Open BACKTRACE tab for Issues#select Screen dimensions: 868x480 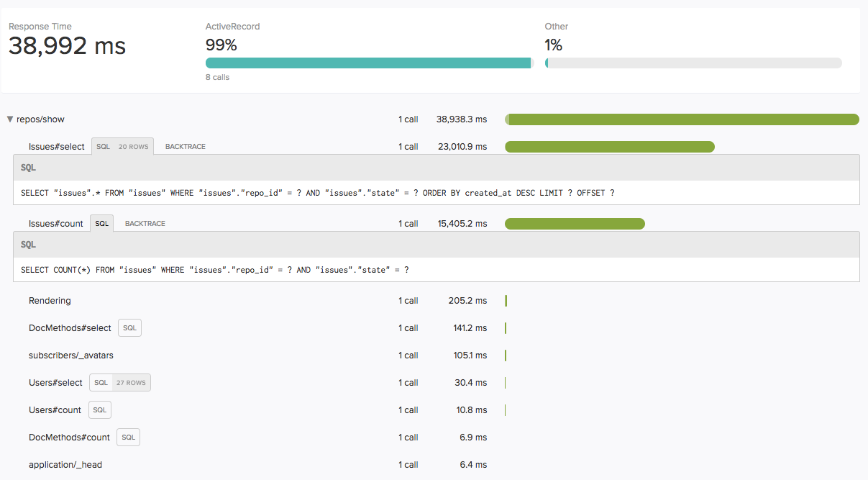185,147
